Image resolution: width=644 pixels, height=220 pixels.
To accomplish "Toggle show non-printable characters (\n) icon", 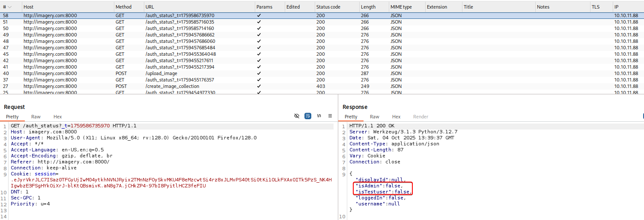I will [319, 116].
